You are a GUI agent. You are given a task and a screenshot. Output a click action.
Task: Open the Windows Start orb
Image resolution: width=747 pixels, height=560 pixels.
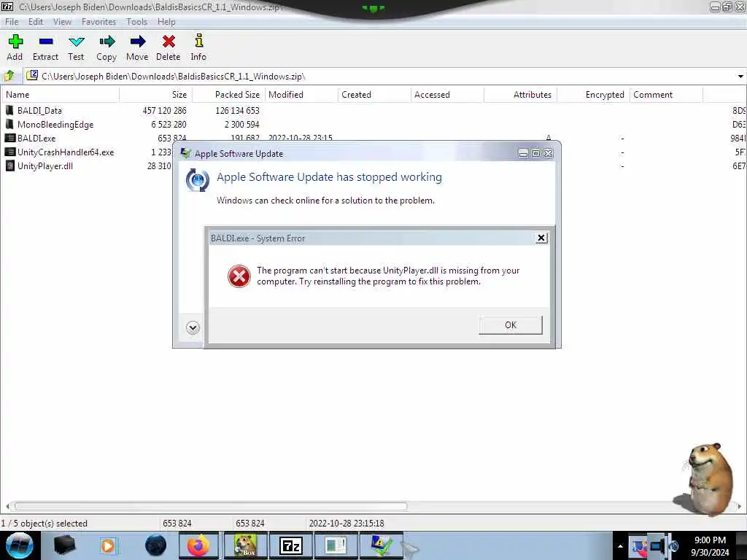pos(20,545)
